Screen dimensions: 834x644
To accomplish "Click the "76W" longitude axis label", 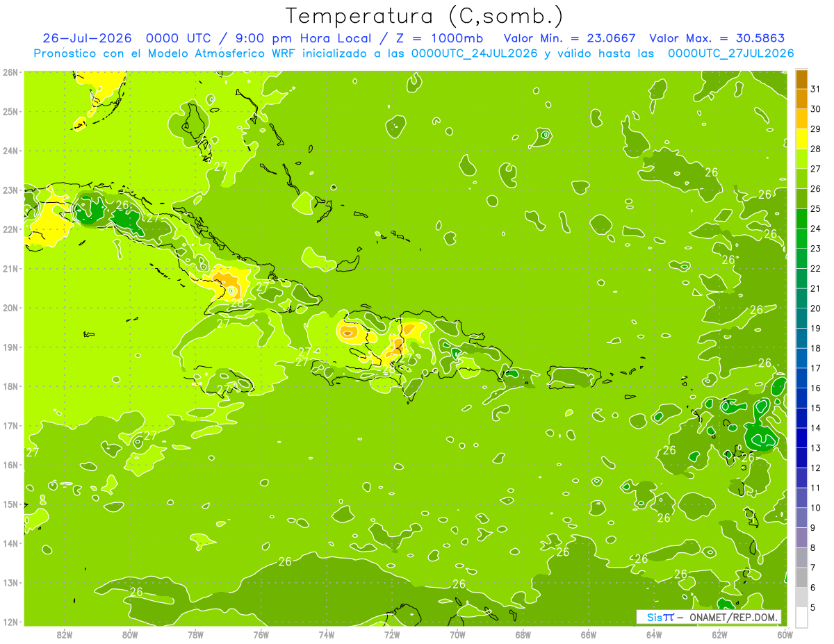I will [261, 634].
